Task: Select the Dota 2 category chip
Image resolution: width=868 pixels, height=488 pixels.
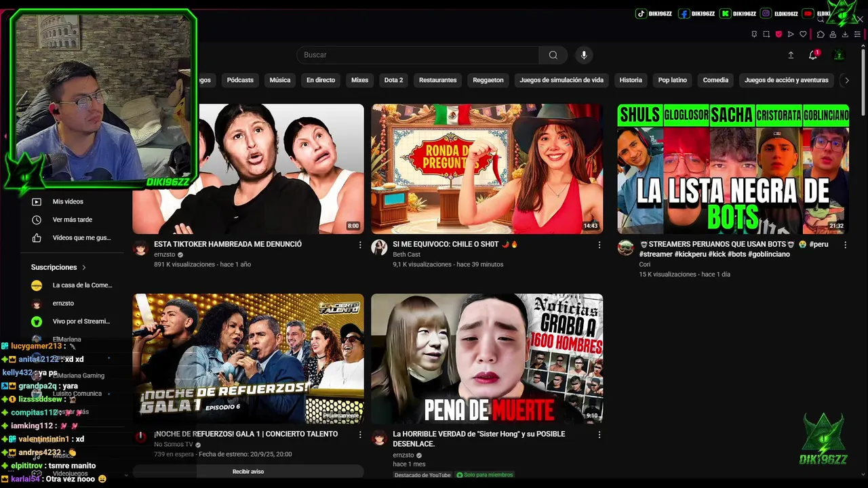Action: point(393,80)
